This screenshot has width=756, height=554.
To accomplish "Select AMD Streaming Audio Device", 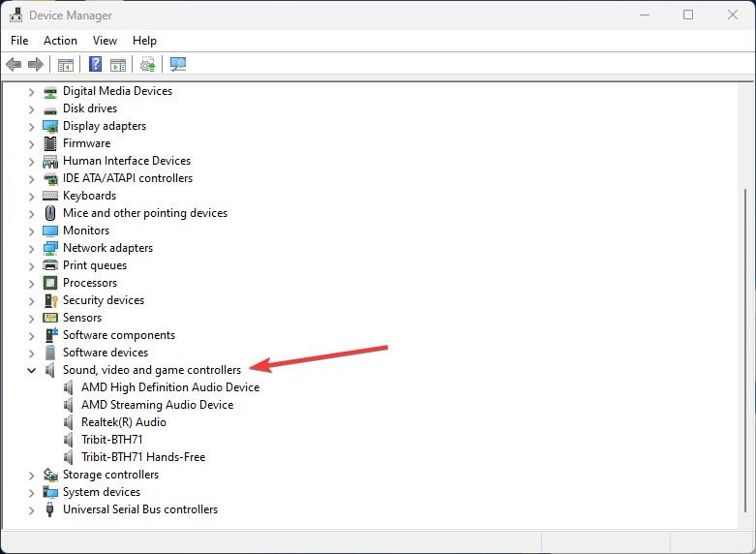I will pyautogui.click(x=157, y=405).
